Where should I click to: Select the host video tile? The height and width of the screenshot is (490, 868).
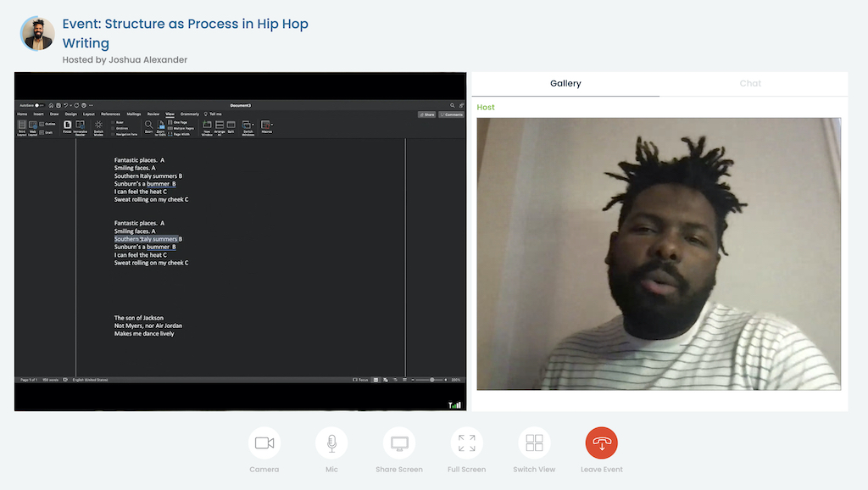click(x=659, y=253)
